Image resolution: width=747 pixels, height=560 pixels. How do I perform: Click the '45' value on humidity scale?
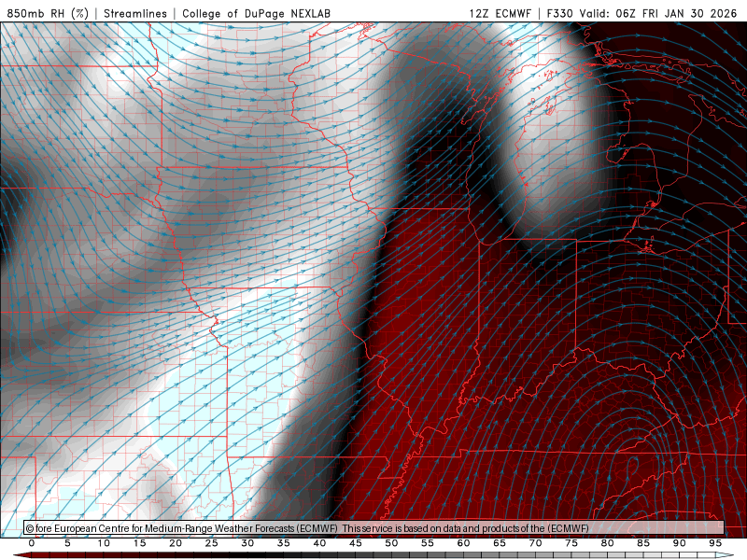coord(356,543)
